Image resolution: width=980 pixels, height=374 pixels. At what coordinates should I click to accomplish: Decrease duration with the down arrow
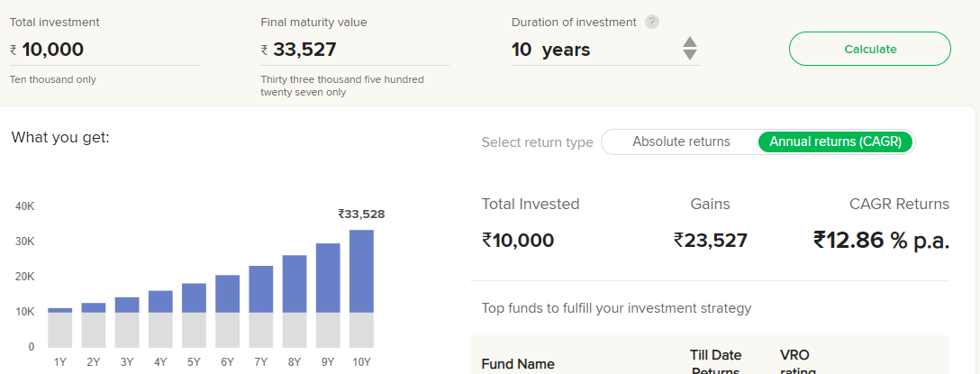pos(689,55)
